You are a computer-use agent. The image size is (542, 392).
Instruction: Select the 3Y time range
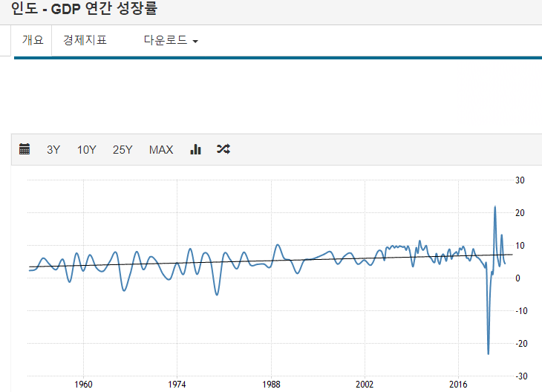coord(53,150)
